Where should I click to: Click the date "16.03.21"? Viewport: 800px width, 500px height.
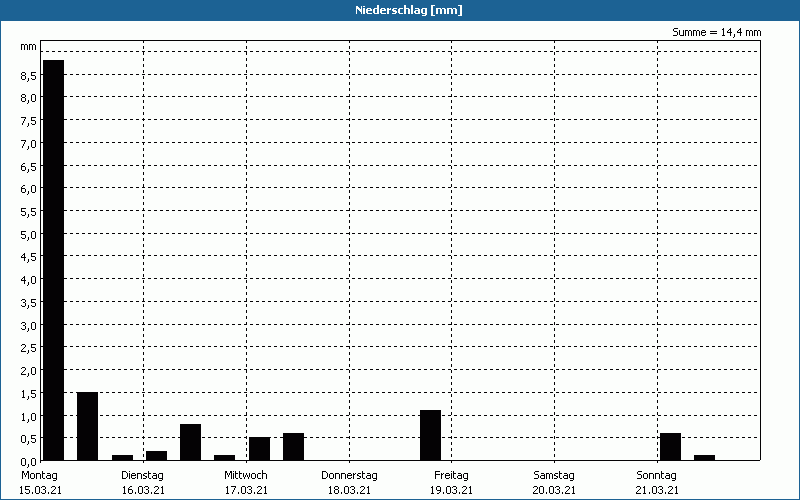click(x=143, y=491)
